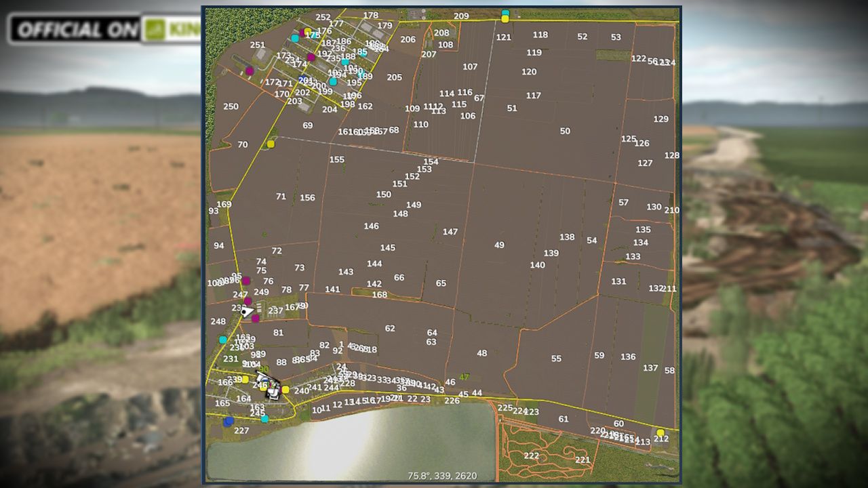
Task: Click the white player position arrow
Action: tap(248, 312)
